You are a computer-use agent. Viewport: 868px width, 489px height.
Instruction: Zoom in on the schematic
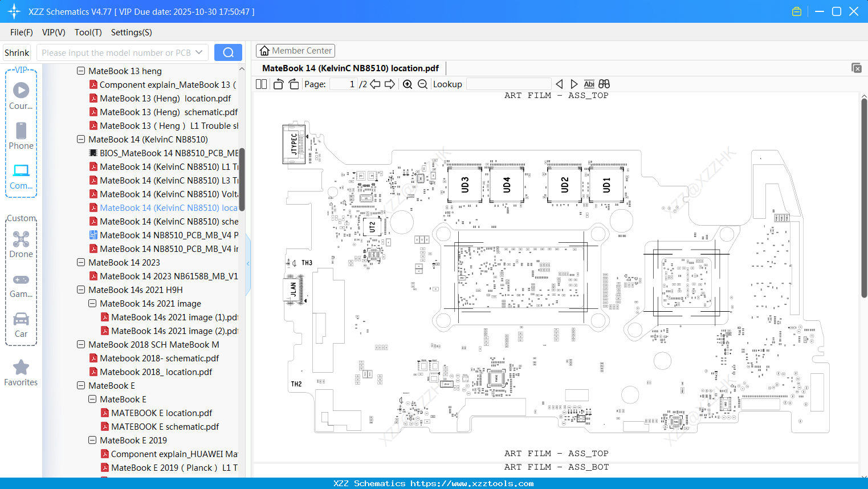point(407,84)
